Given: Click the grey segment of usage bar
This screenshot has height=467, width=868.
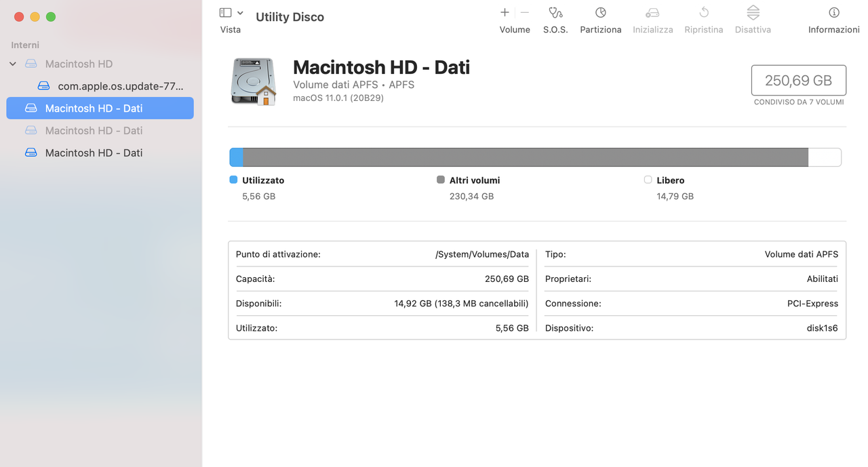Looking at the screenshot, I should pyautogui.click(x=526, y=157).
